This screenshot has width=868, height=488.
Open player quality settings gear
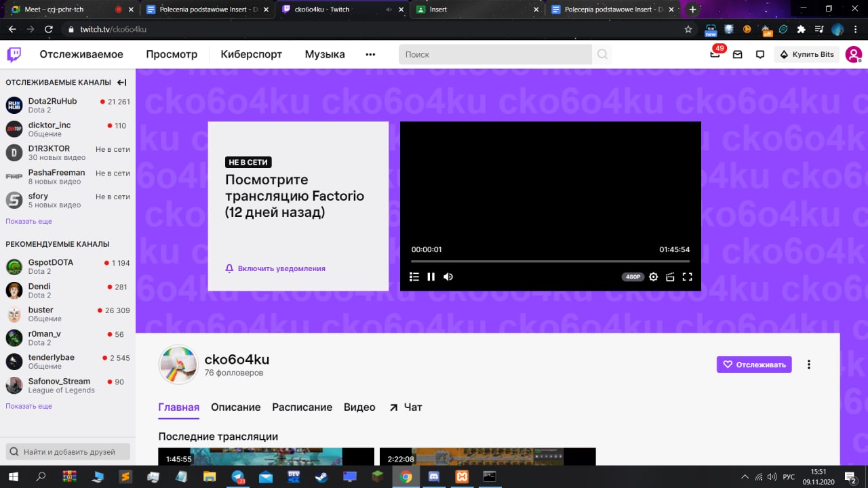(x=654, y=277)
